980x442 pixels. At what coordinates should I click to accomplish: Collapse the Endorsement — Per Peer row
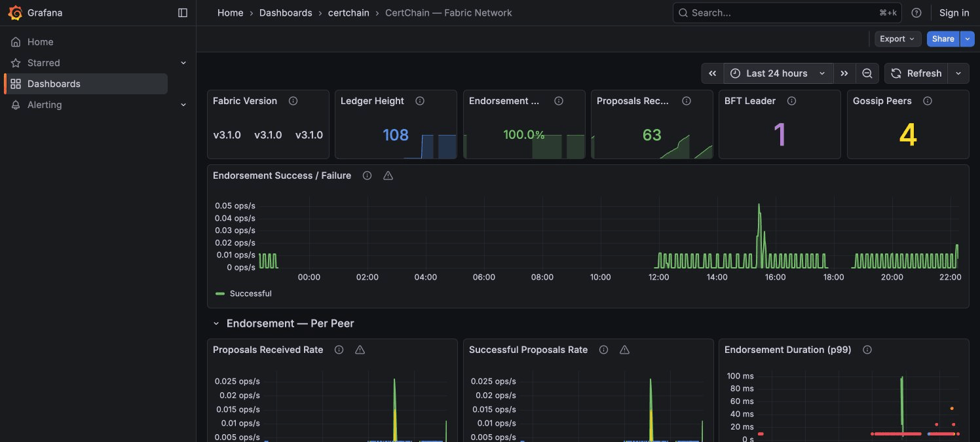click(216, 323)
